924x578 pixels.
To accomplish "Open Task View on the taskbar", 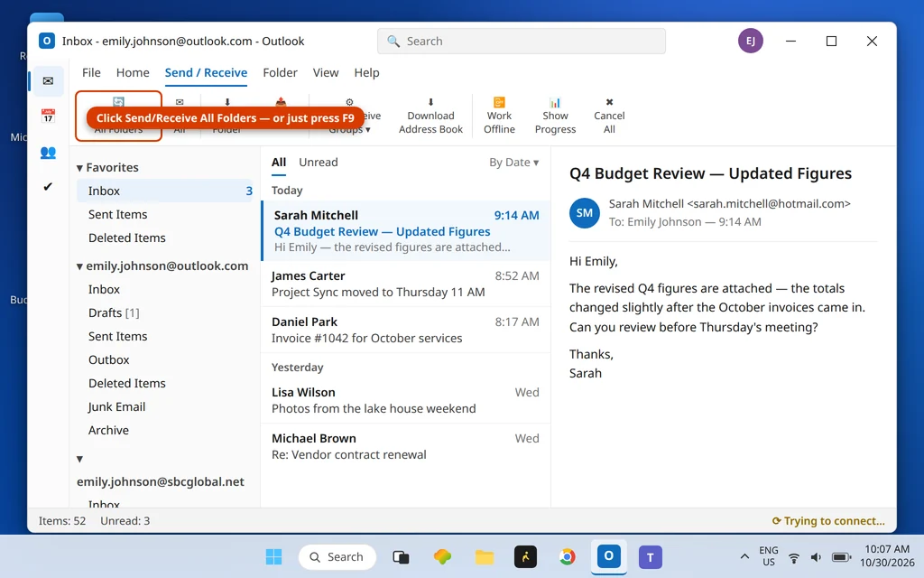I will click(x=401, y=556).
